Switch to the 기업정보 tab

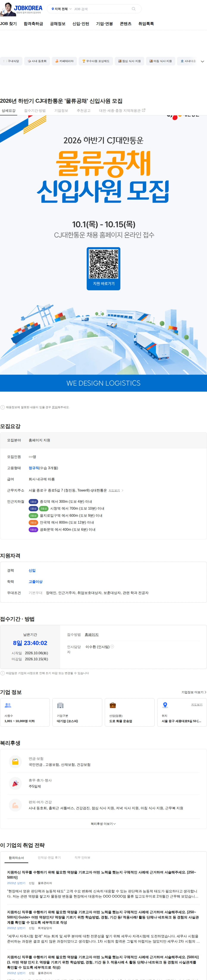coord(61,111)
